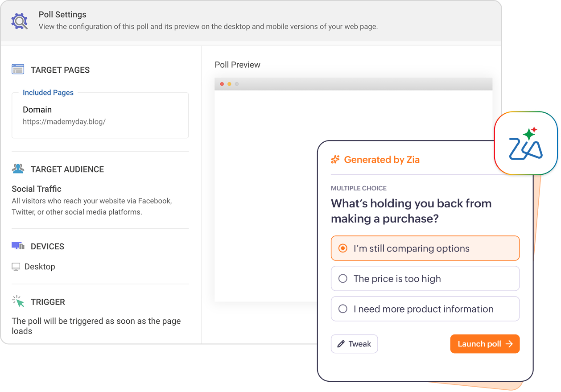Select "I need more product information" option

[425, 309]
